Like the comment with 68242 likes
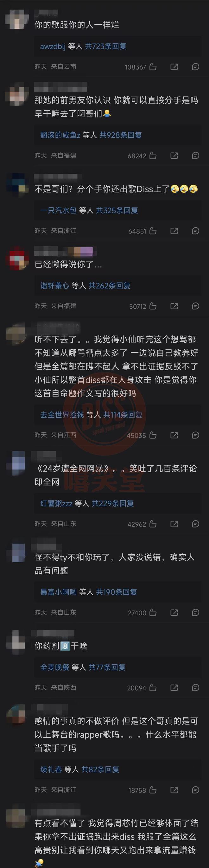This screenshot has width=209, height=868. pos(153,156)
